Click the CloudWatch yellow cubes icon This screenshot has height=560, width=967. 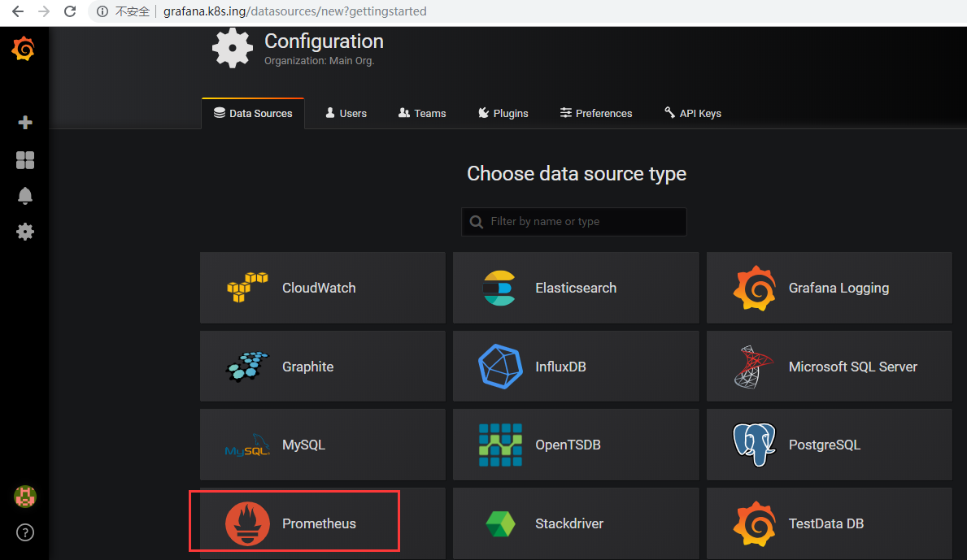(x=247, y=287)
